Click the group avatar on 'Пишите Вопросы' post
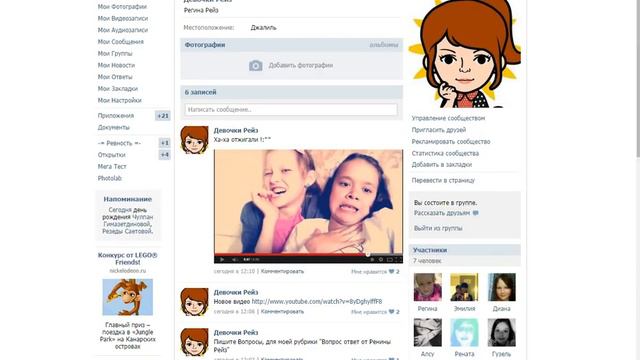The height and width of the screenshot is (360, 640). pos(194,342)
